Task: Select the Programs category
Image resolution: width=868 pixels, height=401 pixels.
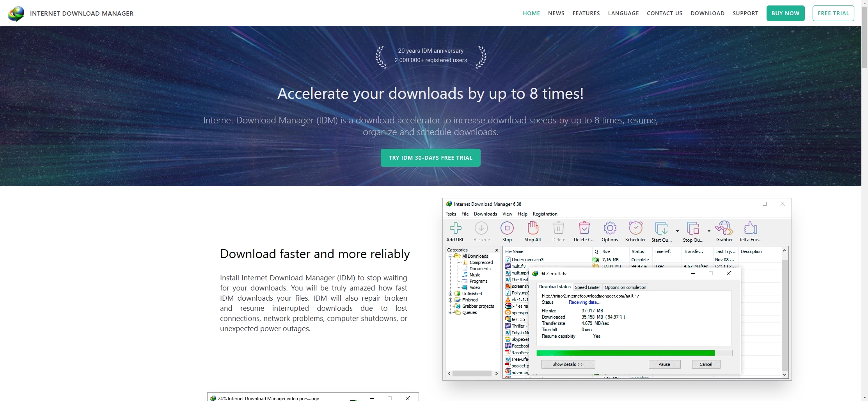Action: 475,281
